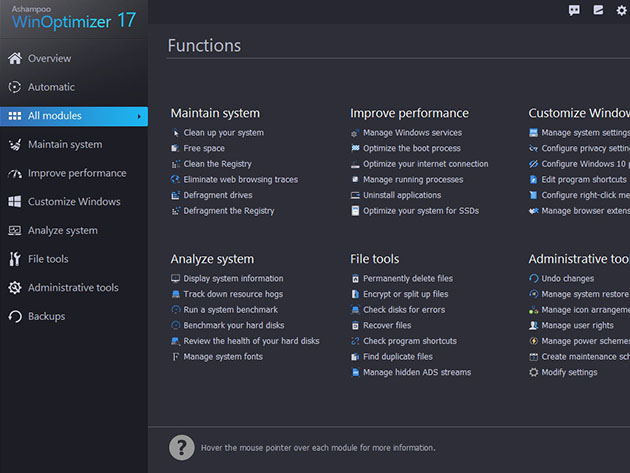Start Run a system benchmark
The width and height of the screenshot is (630, 473).
[x=231, y=310]
